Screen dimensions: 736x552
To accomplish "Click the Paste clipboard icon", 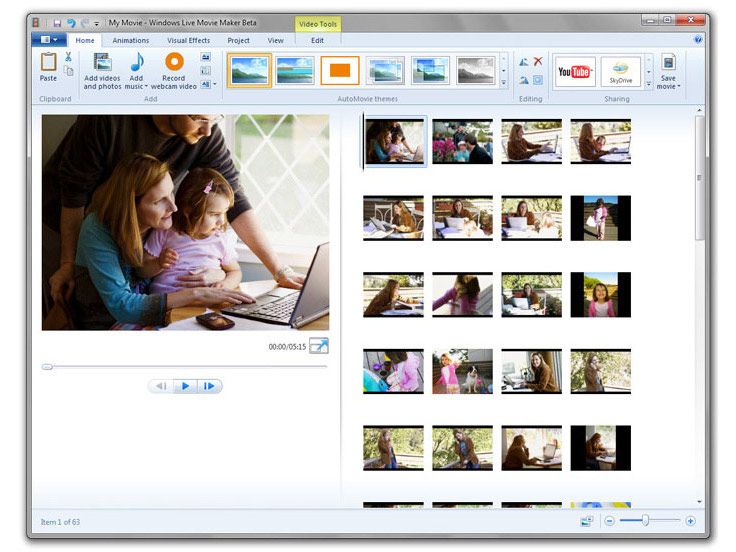I will tap(48, 62).
